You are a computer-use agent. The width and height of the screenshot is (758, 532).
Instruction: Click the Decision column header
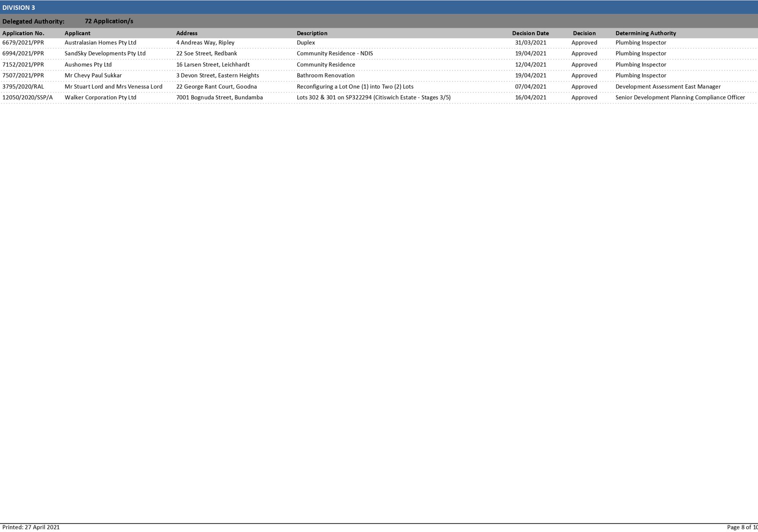tap(584, 33)
